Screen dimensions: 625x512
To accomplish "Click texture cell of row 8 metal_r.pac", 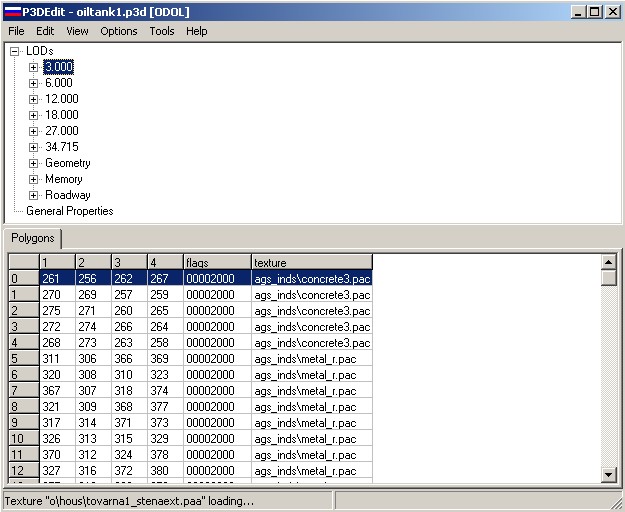I will point(311,406).
